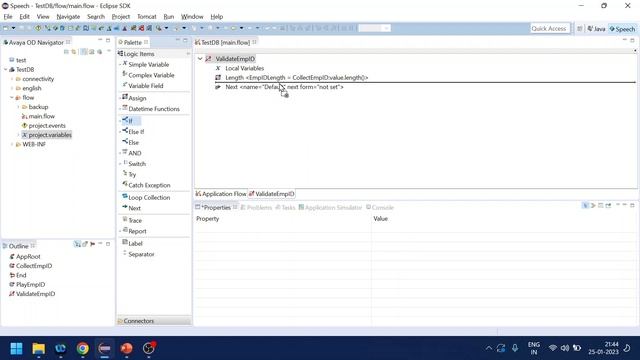The image size is (640, 360).
Task: Expand the WEB-INF folder
Action: point(12,144)
